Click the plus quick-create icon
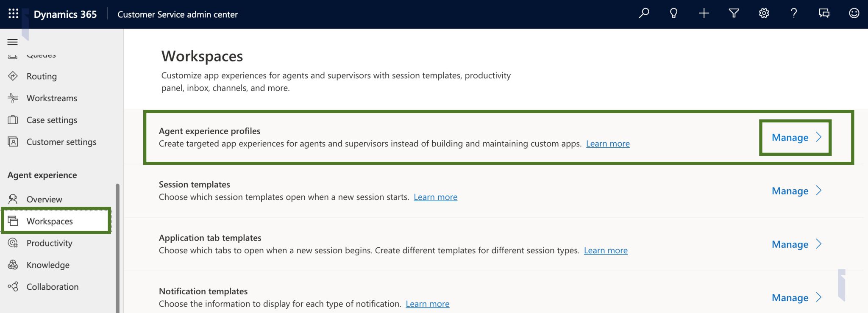The image size is (868, 313). click(704, 14)
